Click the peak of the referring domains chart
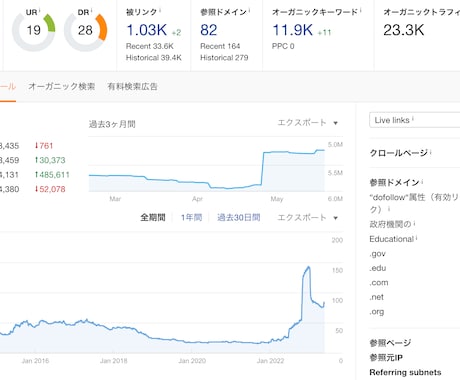Screen dimensions: 460x380 [309, 267]
